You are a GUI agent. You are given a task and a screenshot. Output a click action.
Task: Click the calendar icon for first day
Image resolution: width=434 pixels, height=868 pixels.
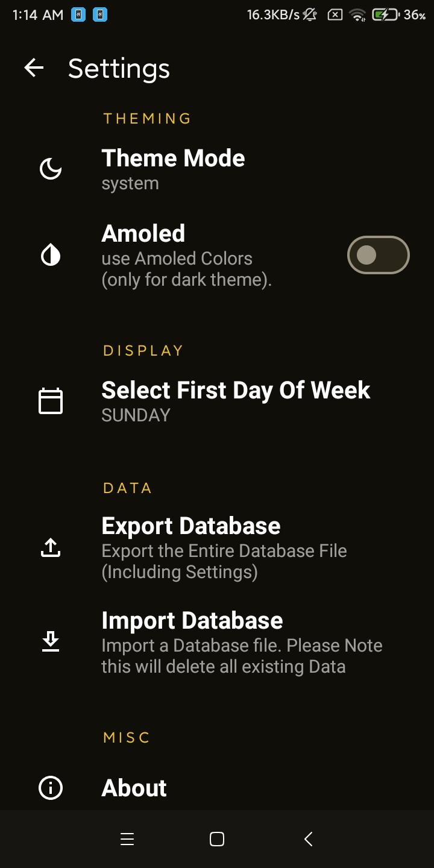(x=51, y=401)
